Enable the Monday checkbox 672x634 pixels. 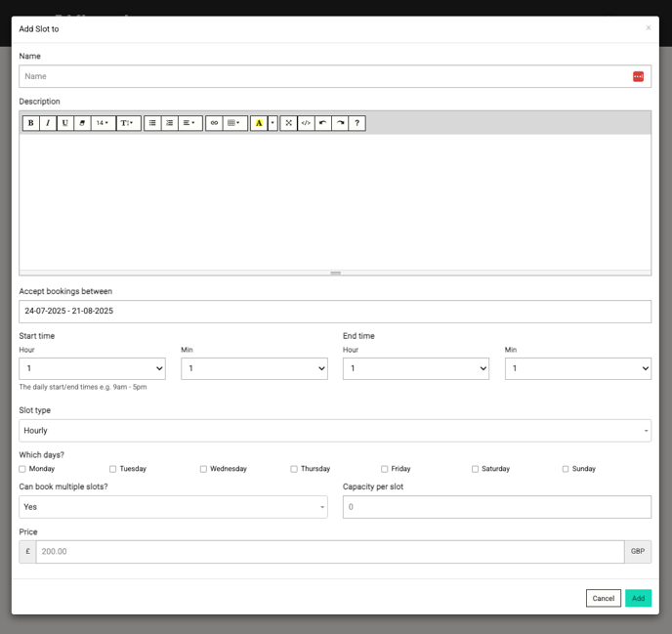click(x=22, y=469)
